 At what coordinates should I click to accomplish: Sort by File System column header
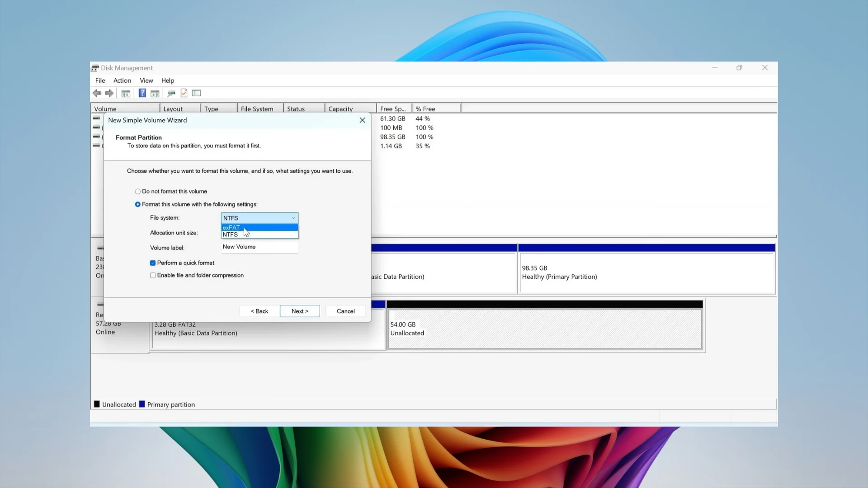pyautogui.click(x=260, y=108)
